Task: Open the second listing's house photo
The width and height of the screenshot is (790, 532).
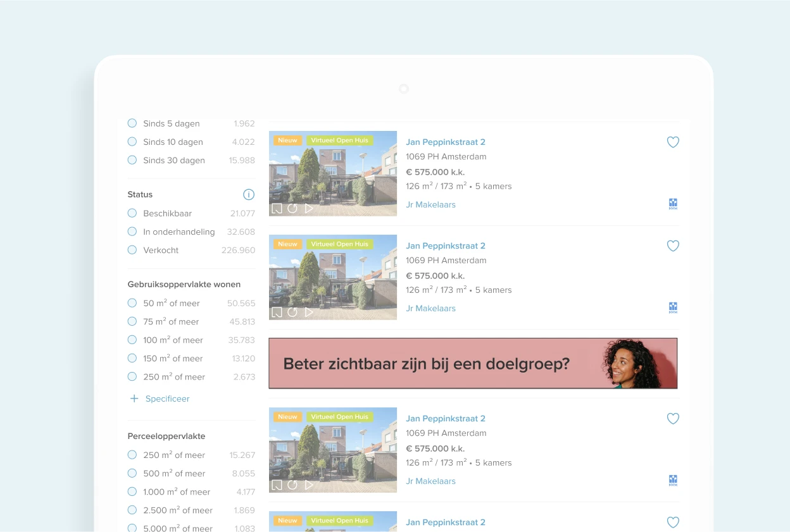Action: click(x=333, y=277)
